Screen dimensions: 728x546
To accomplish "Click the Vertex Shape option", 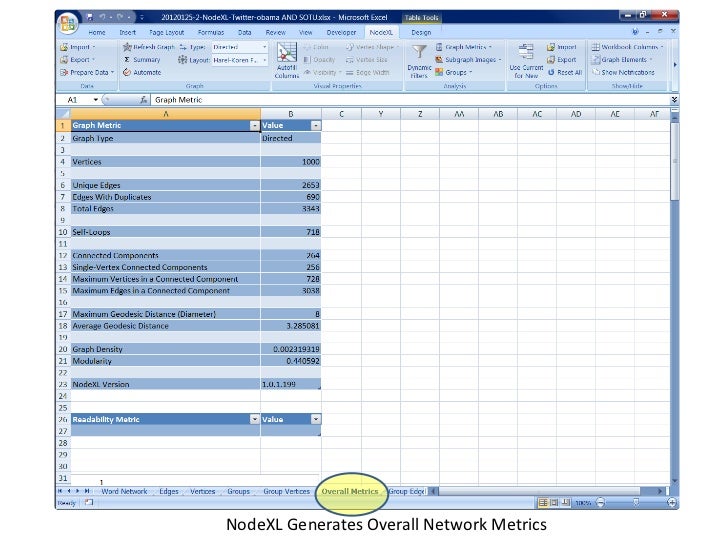I will point(373,47).
